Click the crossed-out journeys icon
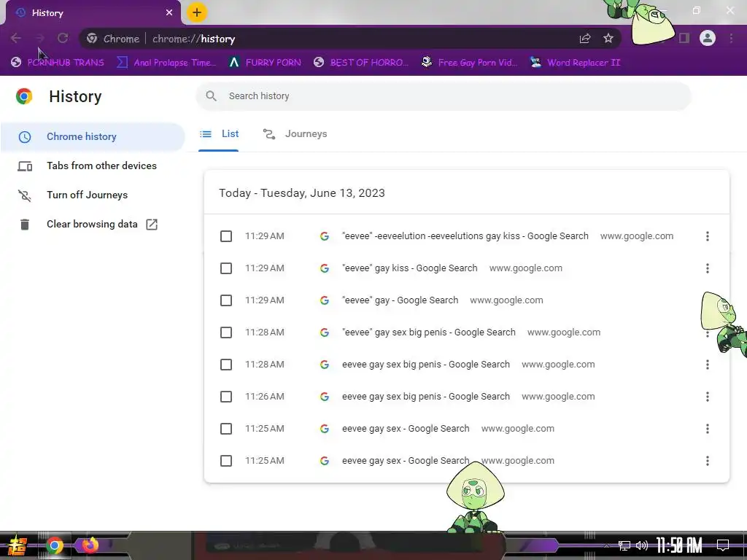 25,195
